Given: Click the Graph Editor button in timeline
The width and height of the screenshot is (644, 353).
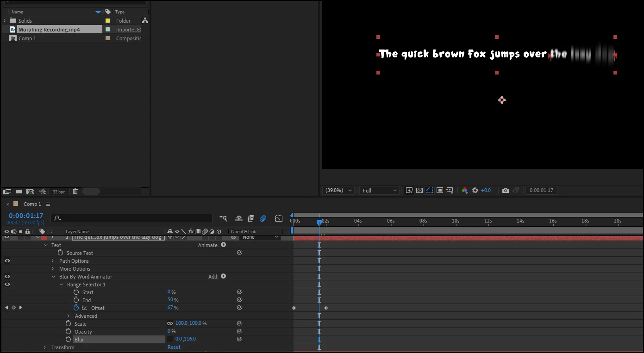Looking at the screenshot, I should 279,218.
